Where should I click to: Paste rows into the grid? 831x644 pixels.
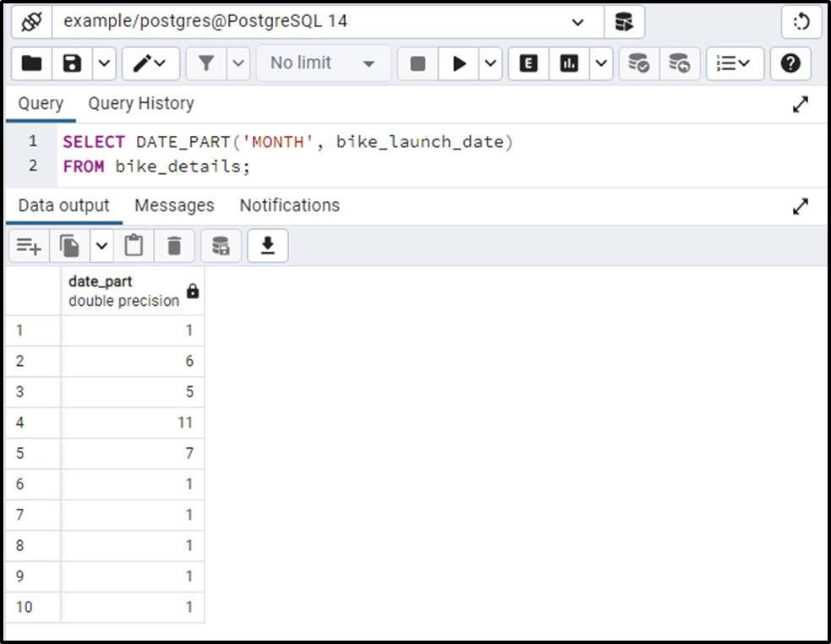click(x=134, y=245)
